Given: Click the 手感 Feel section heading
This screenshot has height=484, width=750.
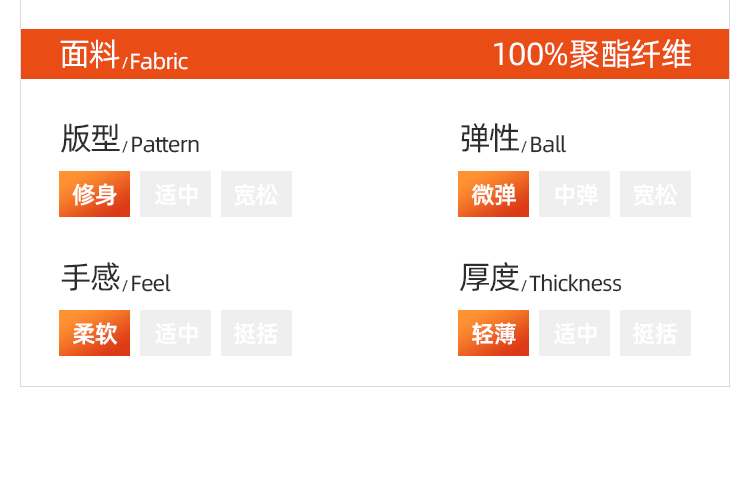Looking at the screenshot, I should tap(90, 278).
